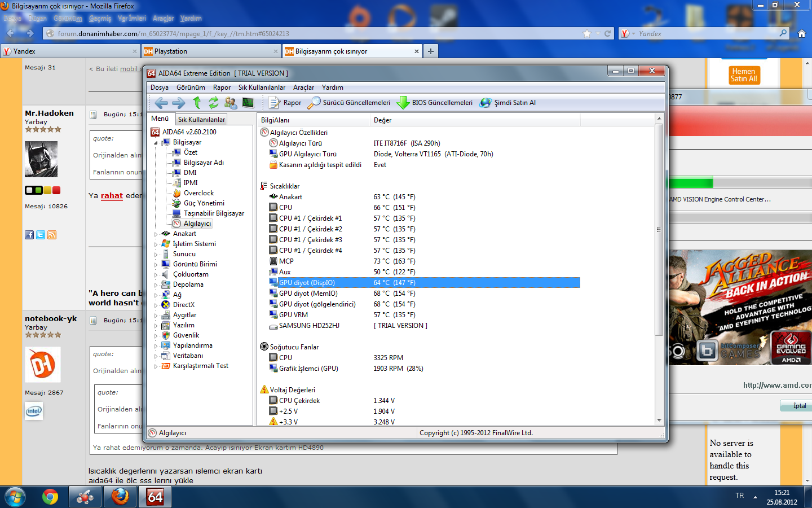
Task: Select Güvenlik tree item
Action: point(186,335)
